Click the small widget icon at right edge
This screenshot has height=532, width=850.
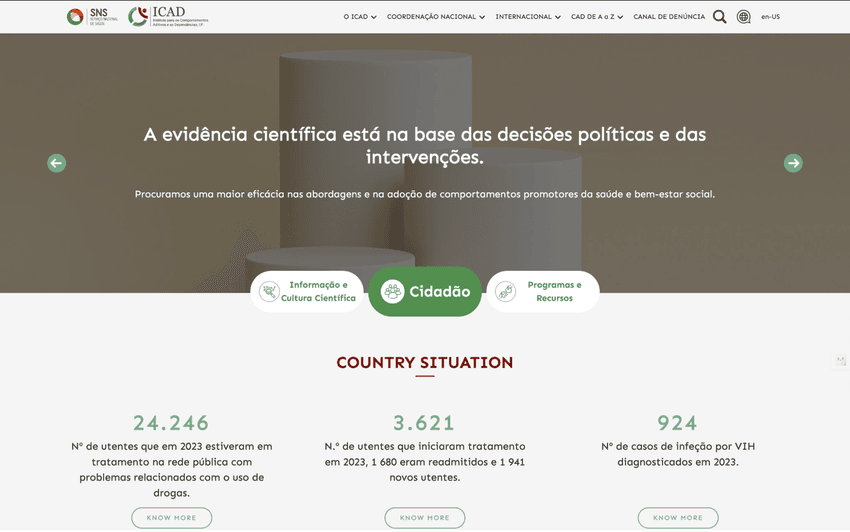click(x=840, y=360)
